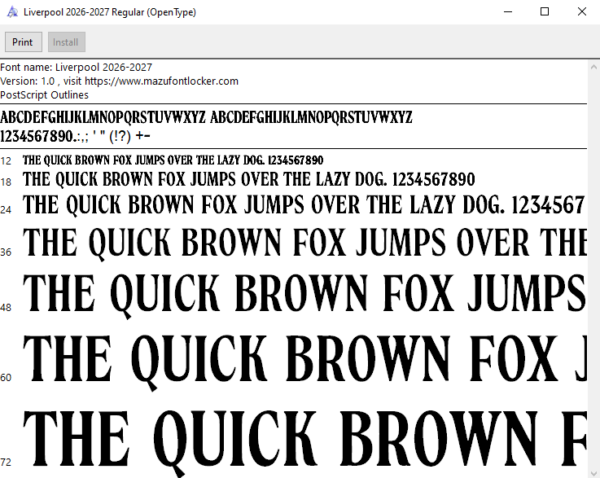Click the 'PostScript Outlines' text
Image resolution: width=600 pixels, height=478 pixels.
pos(44,95)
